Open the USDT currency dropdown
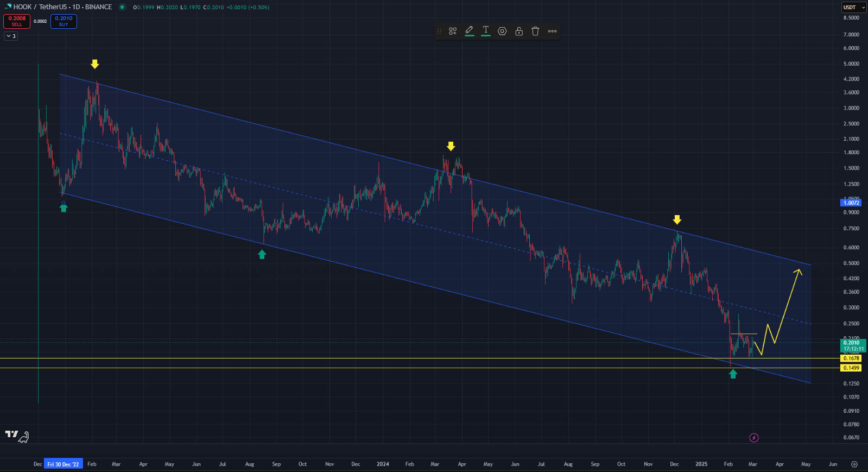The image size is (868, 472). (x=854, y=7)
